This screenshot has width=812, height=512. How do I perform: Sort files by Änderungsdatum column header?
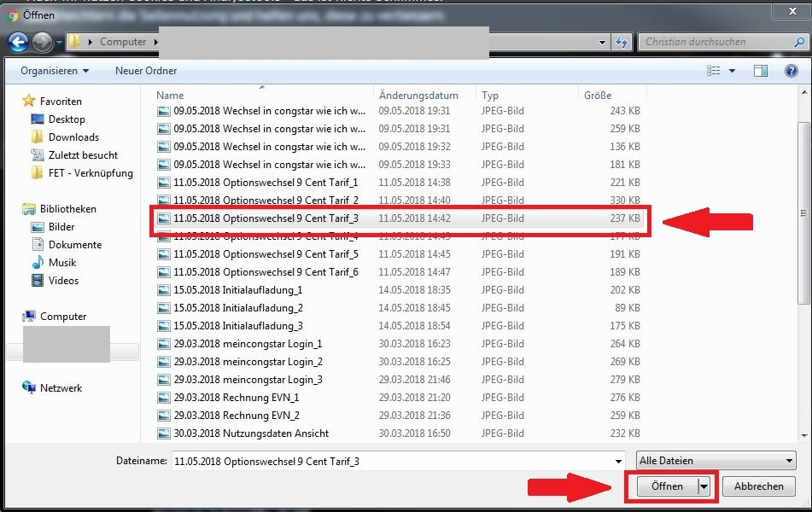point(418,96)
